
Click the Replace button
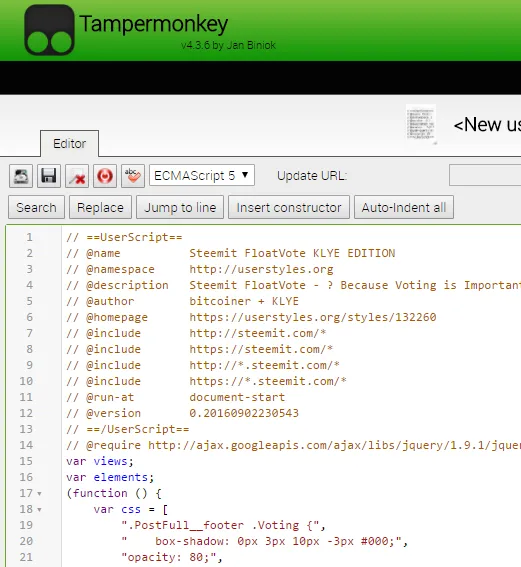click(100, 208)
